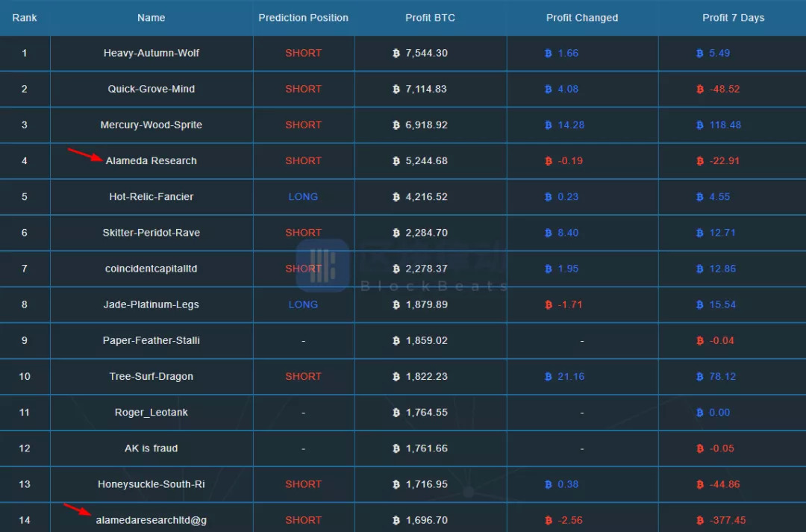Select Honeysuckle-South-Ri trader
Image resolution: width=806 pixels, height=532 pixels.
click(x=151, y=484)
